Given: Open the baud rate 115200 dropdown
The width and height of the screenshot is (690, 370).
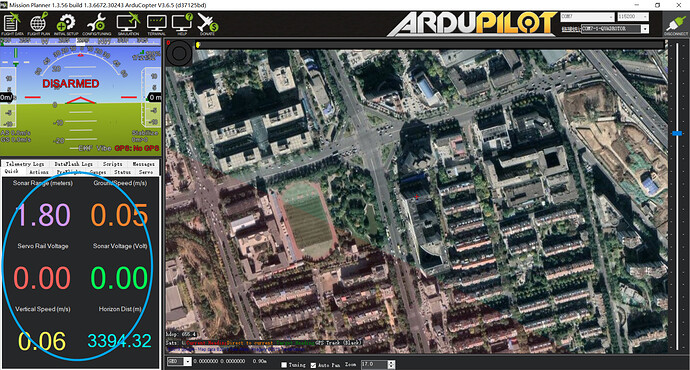Looking at the screenshot, I should [633, 17].
